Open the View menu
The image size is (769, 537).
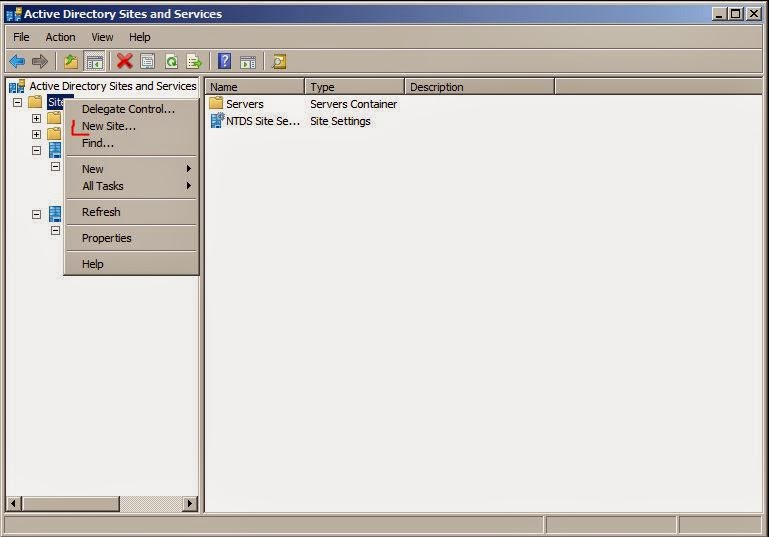[102, 37]
